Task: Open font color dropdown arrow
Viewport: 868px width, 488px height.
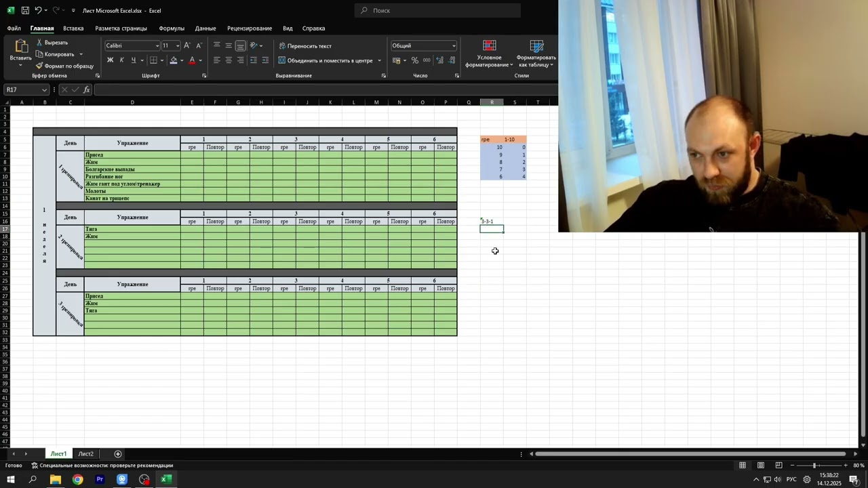Action: (x=200, y=60)
